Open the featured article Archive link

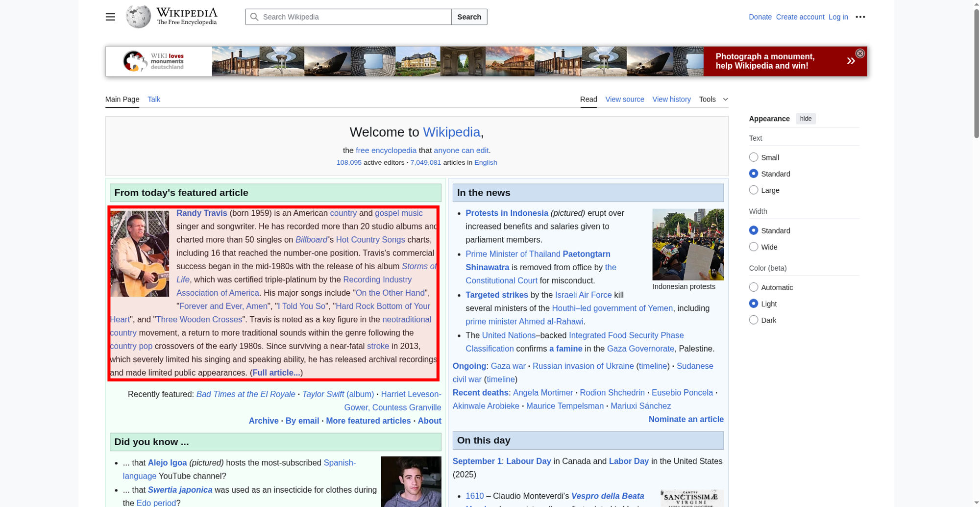[264, 421]
